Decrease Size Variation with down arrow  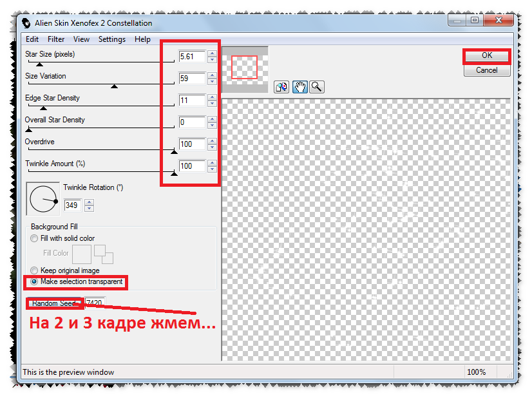212,81
